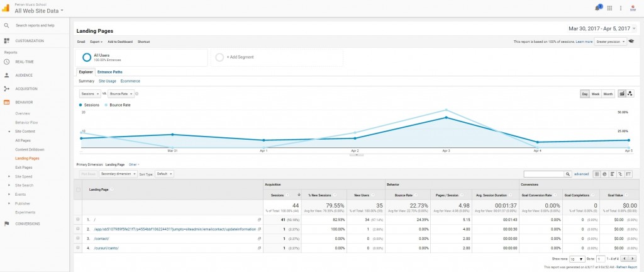Open the Other primary dimension dropdown
This screenshot has width=644, height=272.
tap(133, 164)
